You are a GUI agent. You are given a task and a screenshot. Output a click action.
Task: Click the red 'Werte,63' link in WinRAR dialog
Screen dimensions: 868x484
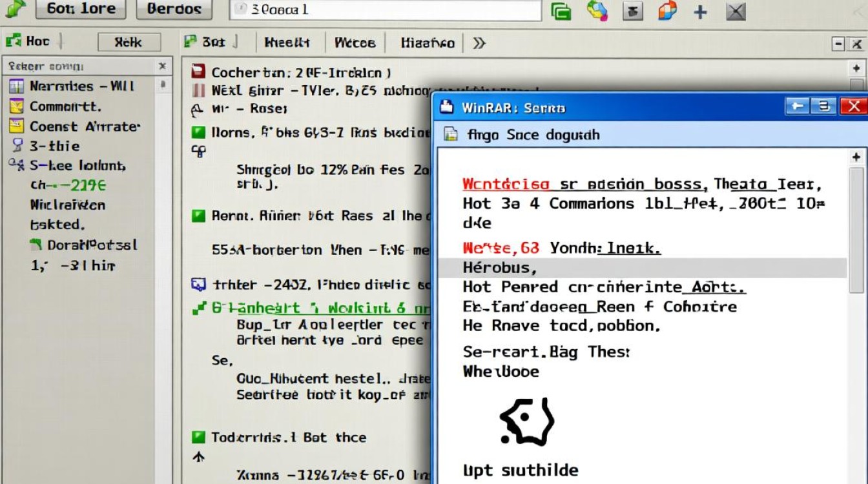501,247
